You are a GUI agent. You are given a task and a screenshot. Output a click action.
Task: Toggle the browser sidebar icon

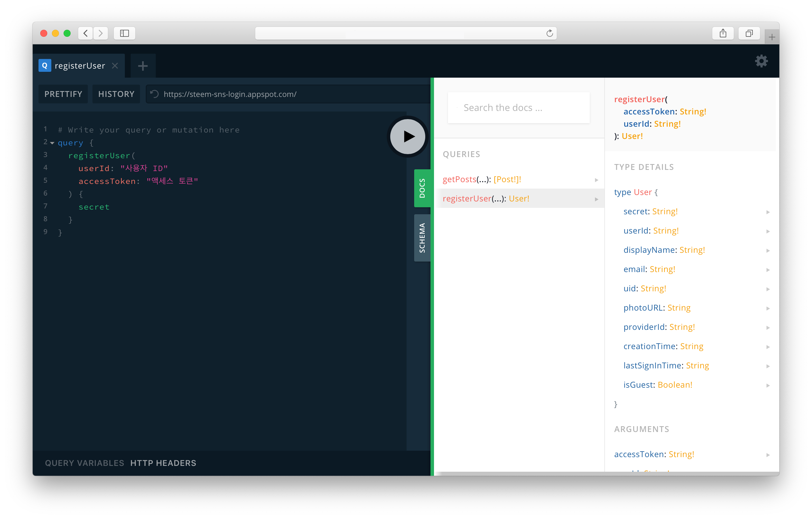pos(125,33)
